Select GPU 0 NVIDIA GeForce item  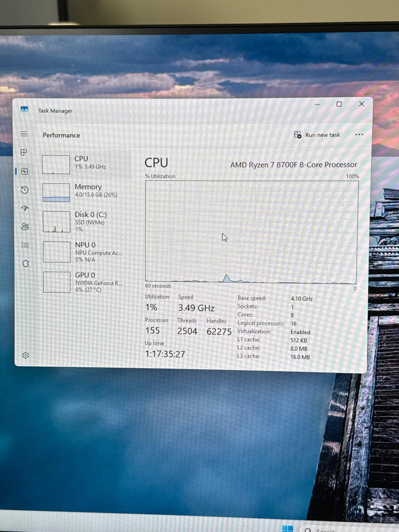click(x=86, y=282)
